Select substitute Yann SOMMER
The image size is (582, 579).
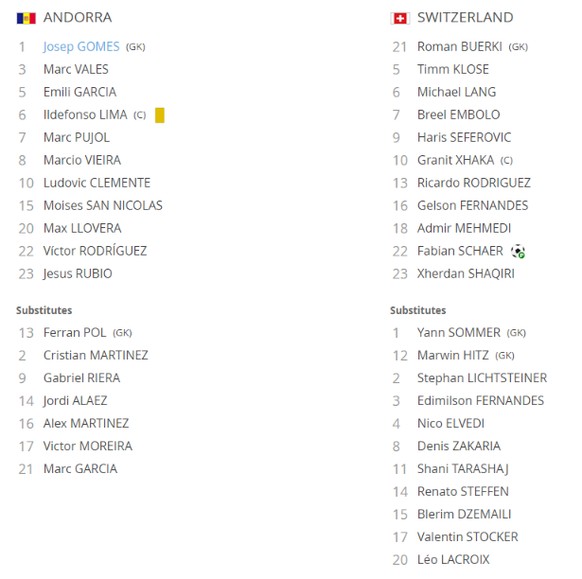click(459, 333)
